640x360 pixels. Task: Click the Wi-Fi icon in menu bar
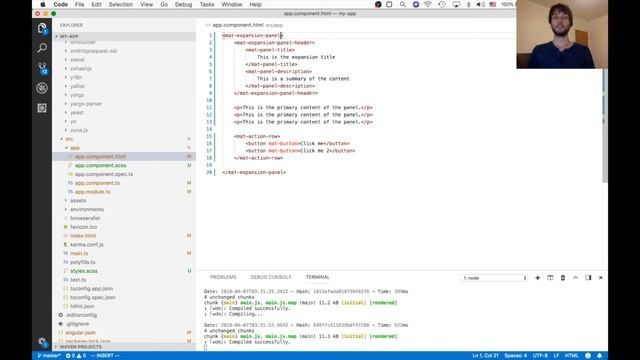pyautogui.click(x=428, y=4)
